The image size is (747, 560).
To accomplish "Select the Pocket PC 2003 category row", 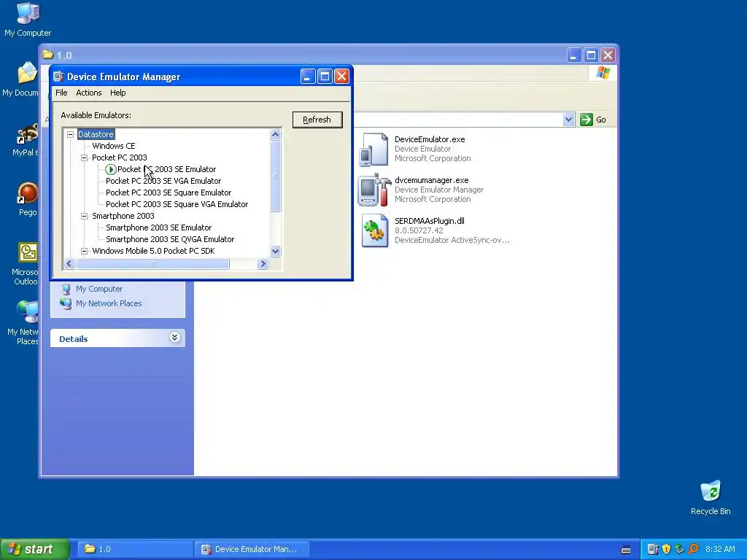I will [120, 157].
